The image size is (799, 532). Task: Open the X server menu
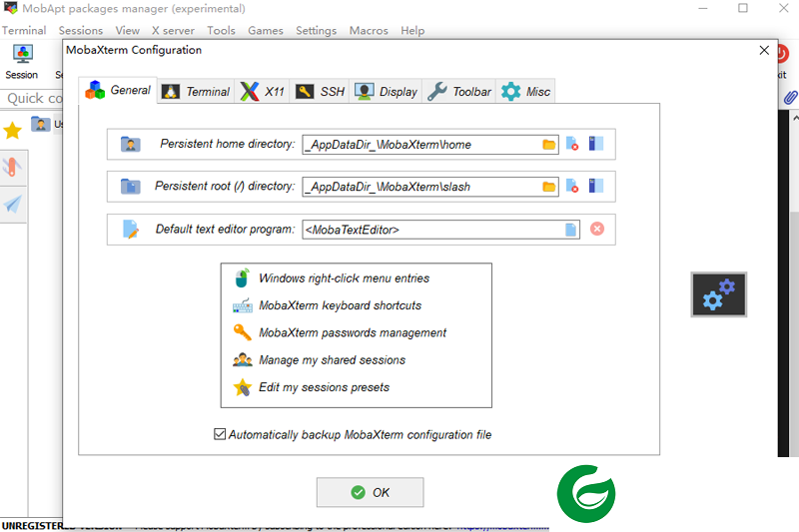point(173,31)
